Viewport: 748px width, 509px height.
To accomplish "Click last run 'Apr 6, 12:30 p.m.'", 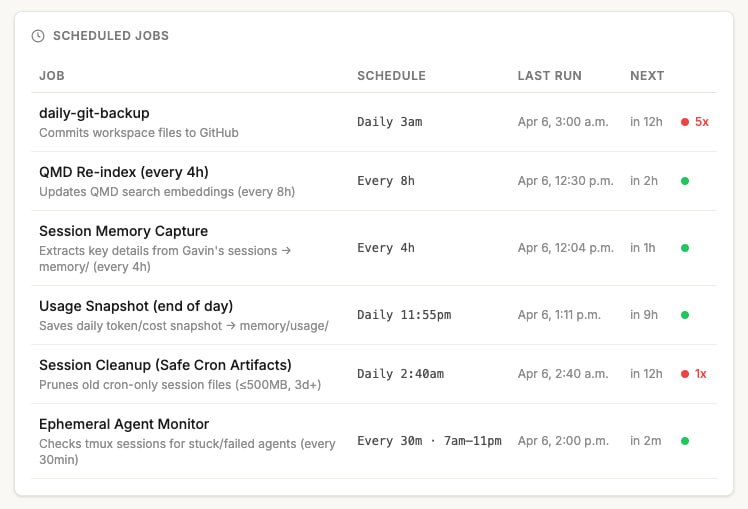I will coord(565,181).
